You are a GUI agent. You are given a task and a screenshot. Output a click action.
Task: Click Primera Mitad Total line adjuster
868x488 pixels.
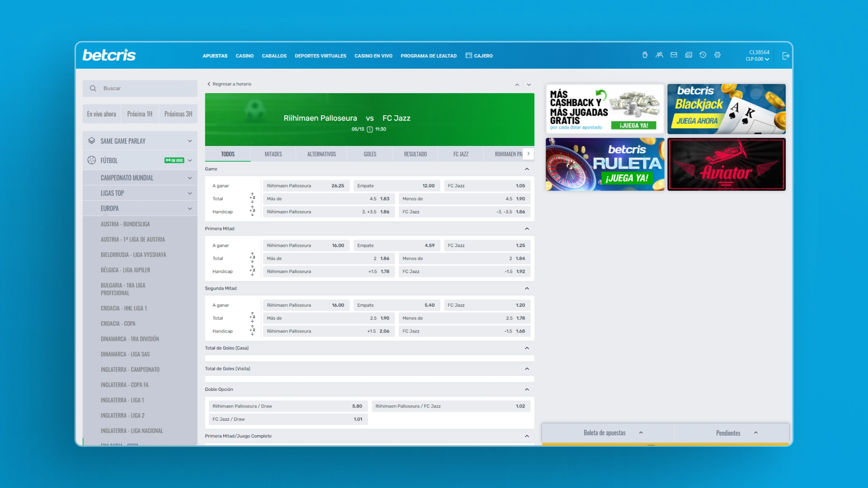pyautogui.click(x=252, y=258)
